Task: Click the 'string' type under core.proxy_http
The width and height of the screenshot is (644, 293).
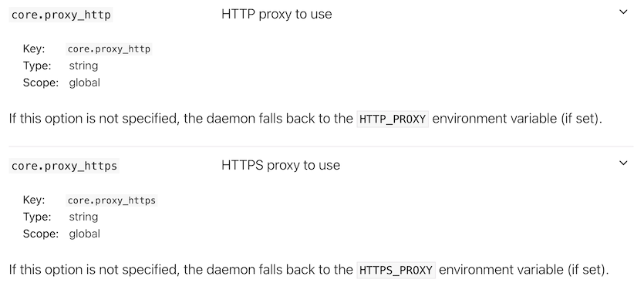Action: (x=83, y=66)
